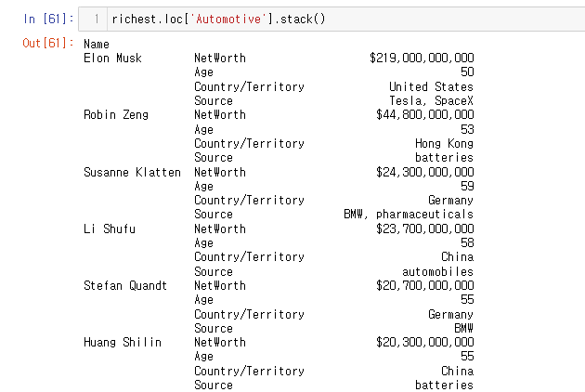Click Source label under Robin Zeng
The image size is (585, 392).
214,158
